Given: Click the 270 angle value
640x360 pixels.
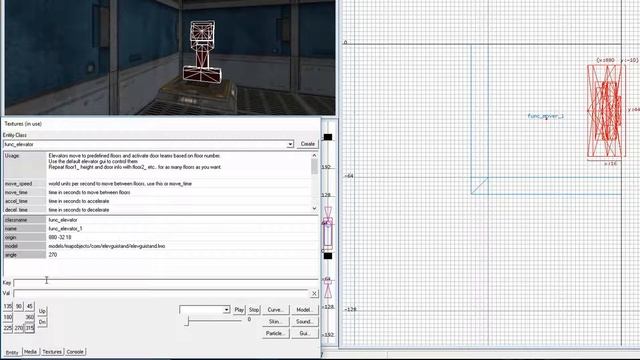Looking at the screenshot, I should [53, 255].
